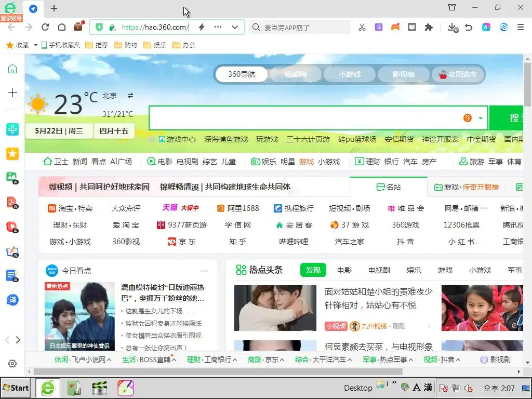Select the 360导航 search tab
The image size is (532, 399).
pos(242,74)
